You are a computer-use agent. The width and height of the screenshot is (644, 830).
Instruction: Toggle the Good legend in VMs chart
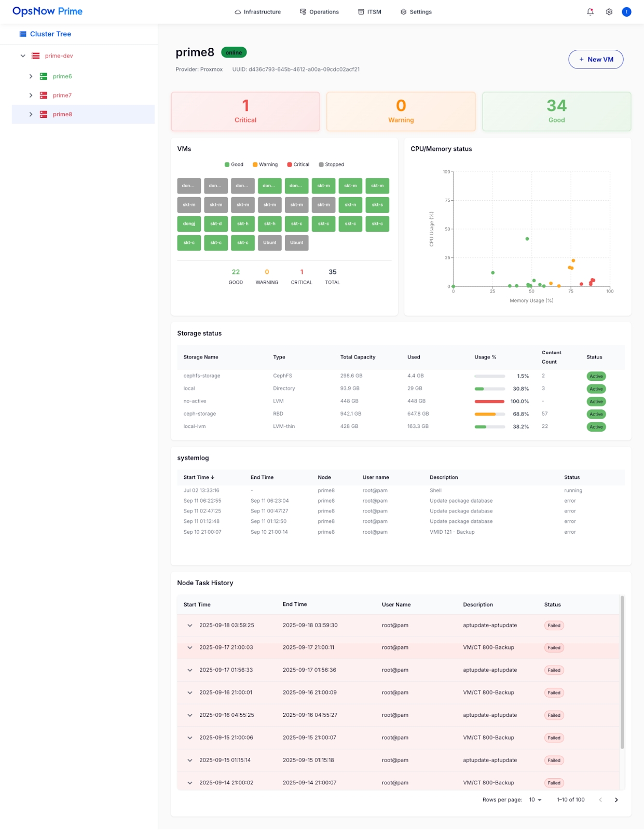click(x=234, y=164)
